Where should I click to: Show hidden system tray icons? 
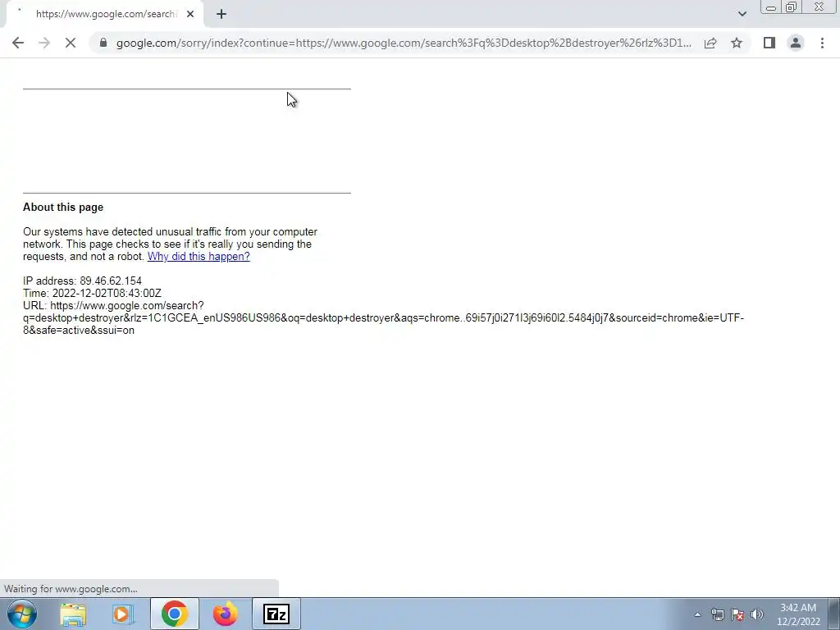coord(697,614)
